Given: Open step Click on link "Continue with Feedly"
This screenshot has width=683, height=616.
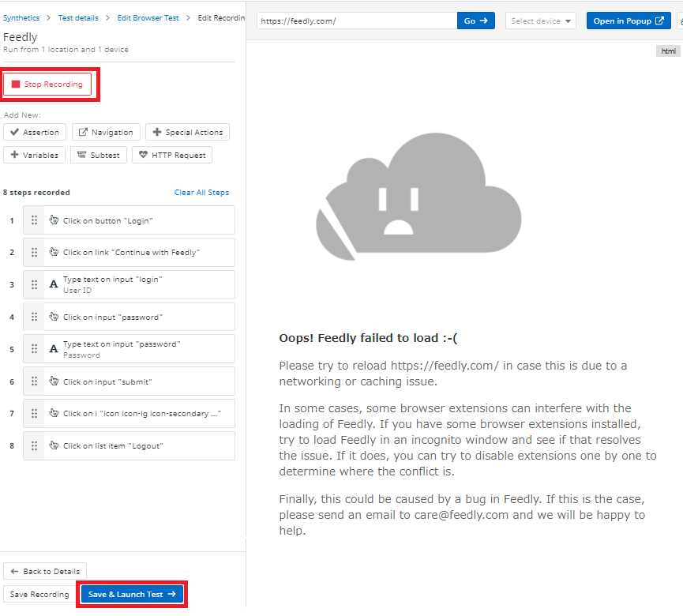Looking at the screenshot, I should point(129,252).
